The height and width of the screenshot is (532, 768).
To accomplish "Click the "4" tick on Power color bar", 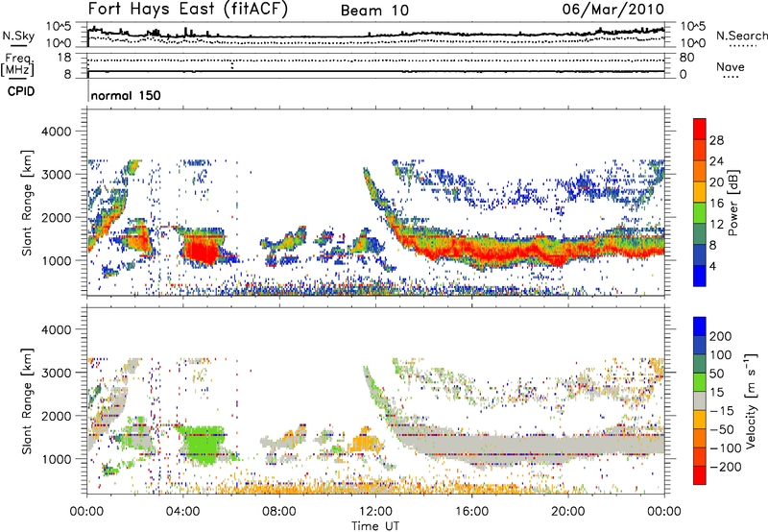I will [712, 266].
